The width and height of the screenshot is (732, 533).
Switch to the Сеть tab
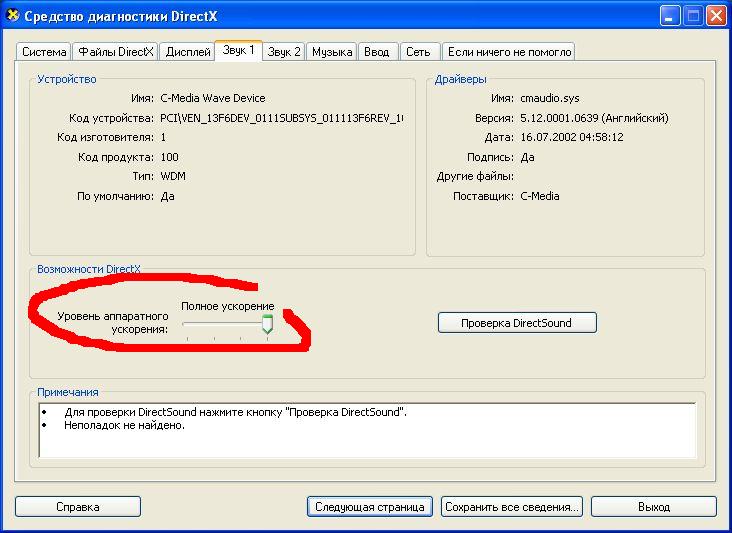tap(418, 52)
